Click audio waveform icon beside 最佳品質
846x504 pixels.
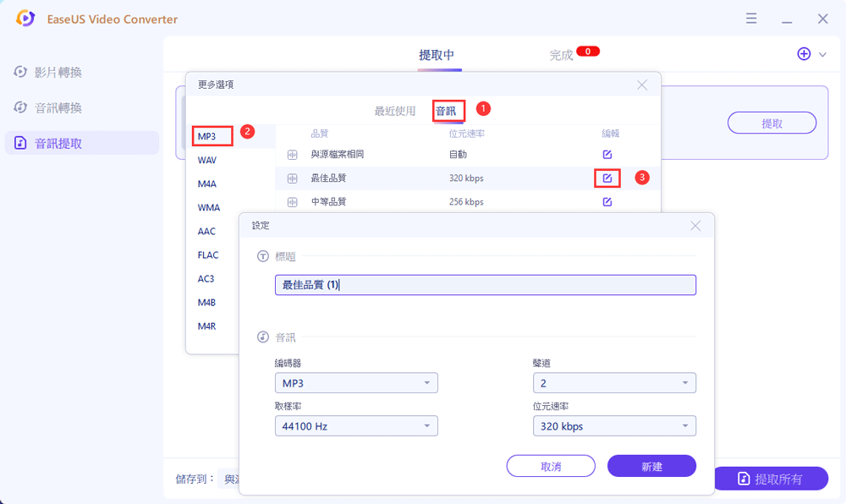pyautogui.click(x=293, y=178)
